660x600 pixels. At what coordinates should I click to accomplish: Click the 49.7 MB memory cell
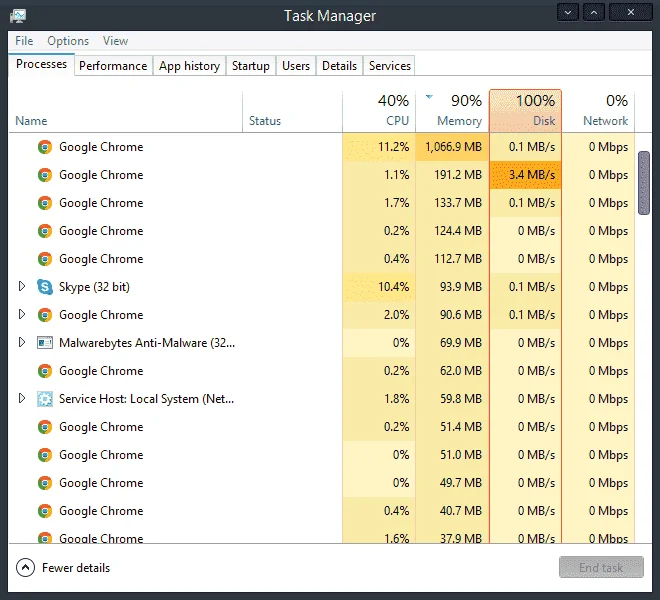tap(452, 483)
